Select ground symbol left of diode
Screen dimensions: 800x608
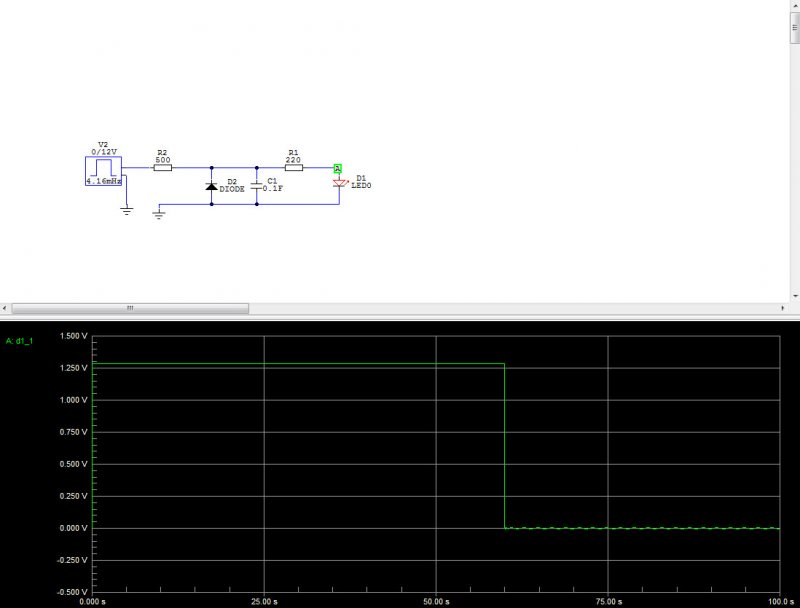click(159, 214)
